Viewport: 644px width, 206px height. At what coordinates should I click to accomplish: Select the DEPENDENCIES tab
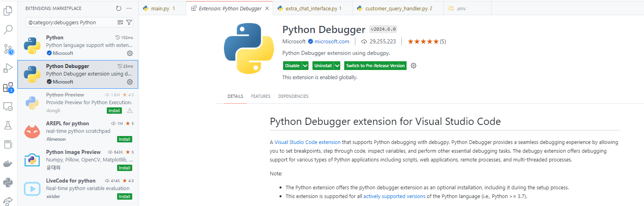click(293, 96)
